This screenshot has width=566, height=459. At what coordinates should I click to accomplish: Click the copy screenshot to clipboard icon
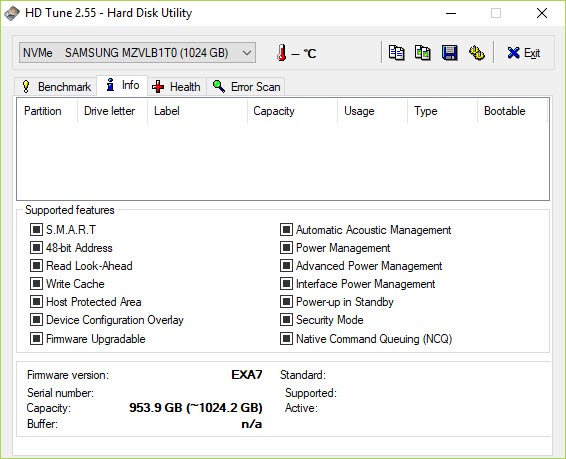[422, 53]
